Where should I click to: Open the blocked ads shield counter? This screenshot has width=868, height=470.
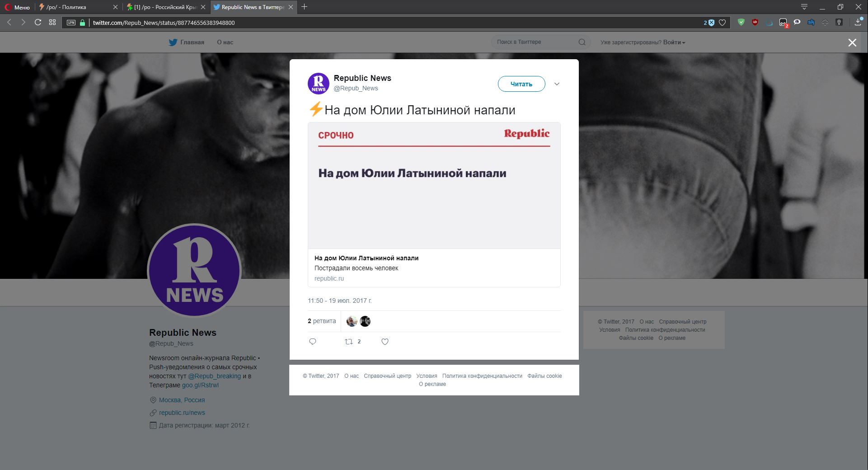(x=709, y=23)
